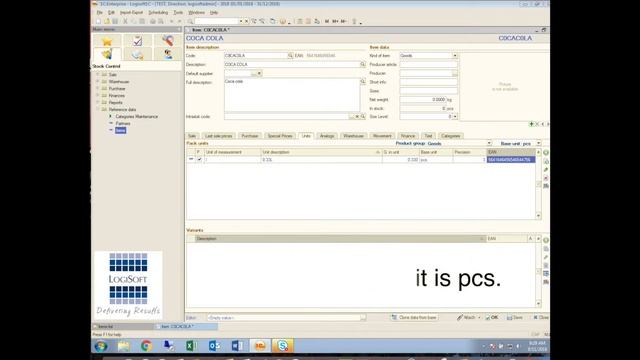
Task: Click the magnifier next to the Code field
Action: [x=290, y=56]
